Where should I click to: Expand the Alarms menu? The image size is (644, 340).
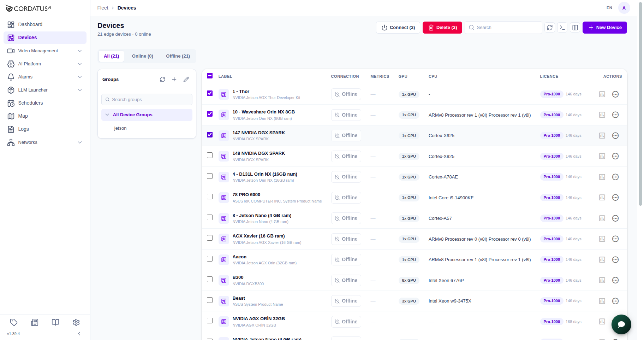coord(45,77)
